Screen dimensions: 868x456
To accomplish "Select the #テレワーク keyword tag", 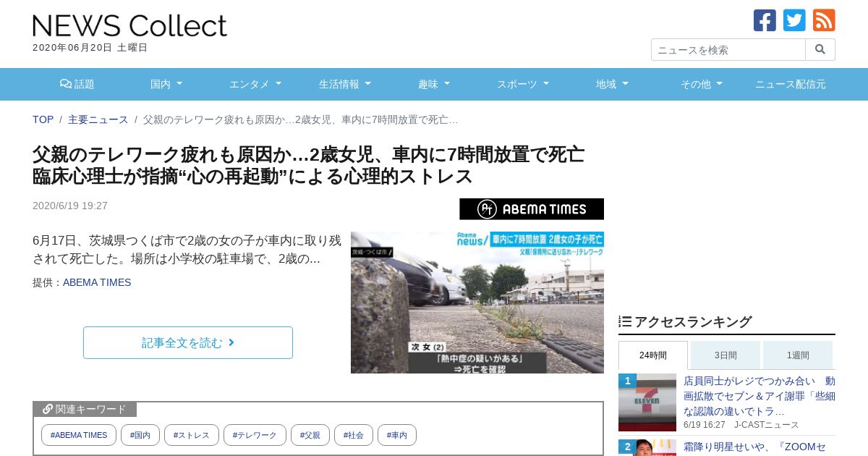I will pyautogui.click(x=255, y=435).
